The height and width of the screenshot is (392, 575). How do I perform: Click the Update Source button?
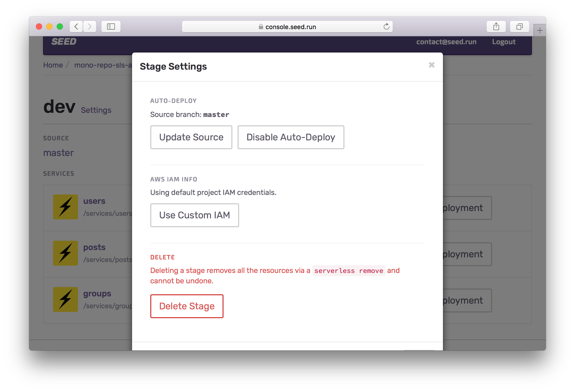tap(191, 137)
